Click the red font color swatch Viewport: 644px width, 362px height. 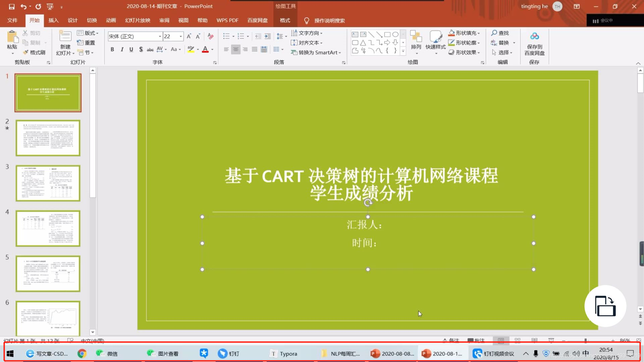(x=205, y=49)
